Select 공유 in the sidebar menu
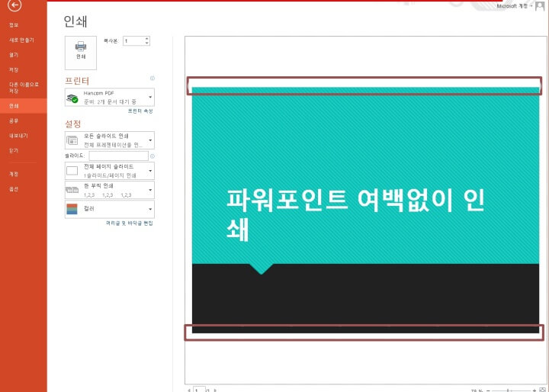 coord(14,120)
